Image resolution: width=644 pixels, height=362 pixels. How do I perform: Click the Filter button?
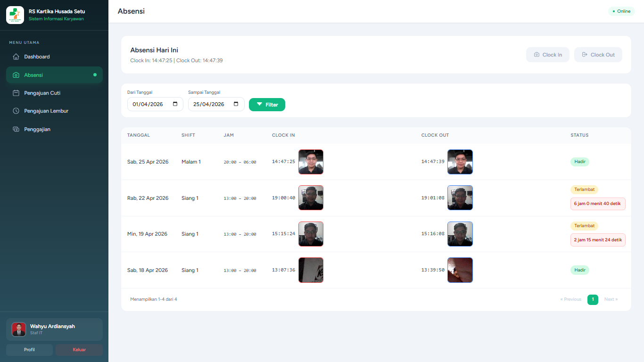point(267,105)
